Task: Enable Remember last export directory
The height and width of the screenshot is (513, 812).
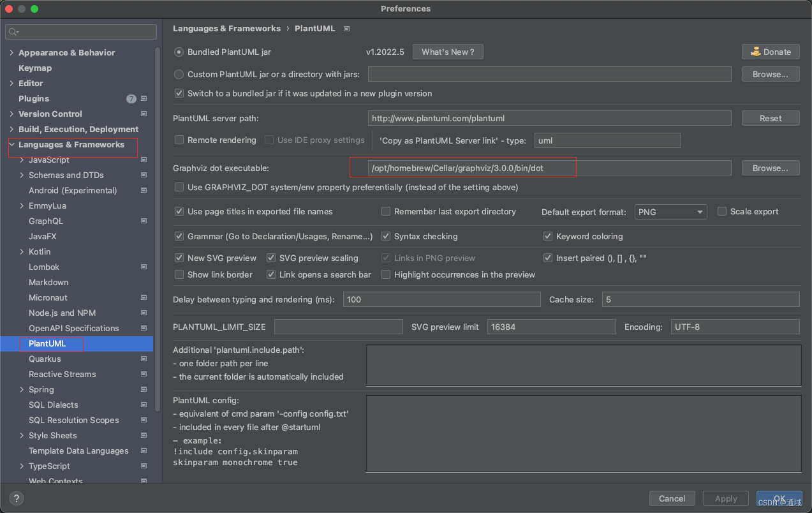Action: click(386, 211)
